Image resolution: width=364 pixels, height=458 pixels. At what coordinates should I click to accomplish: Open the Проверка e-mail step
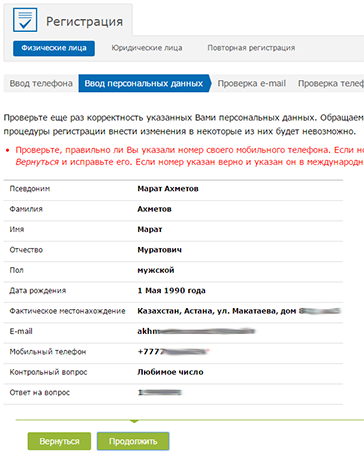[x=252, y=83]
